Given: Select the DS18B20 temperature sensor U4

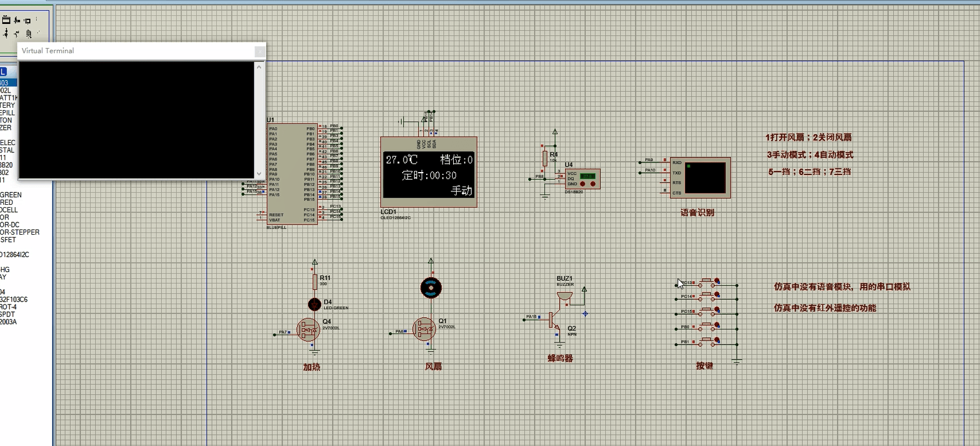Looking at the screenshot, I should (x=582, y=179).
